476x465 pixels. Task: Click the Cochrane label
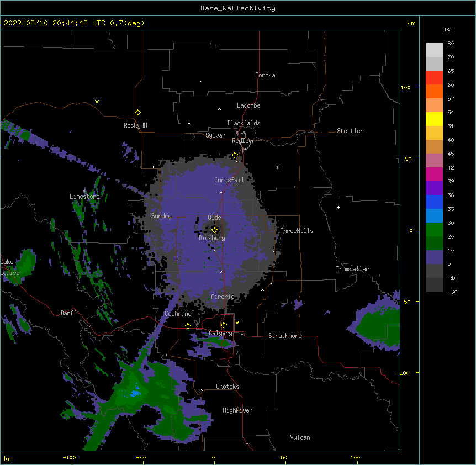tap(178, 314)
